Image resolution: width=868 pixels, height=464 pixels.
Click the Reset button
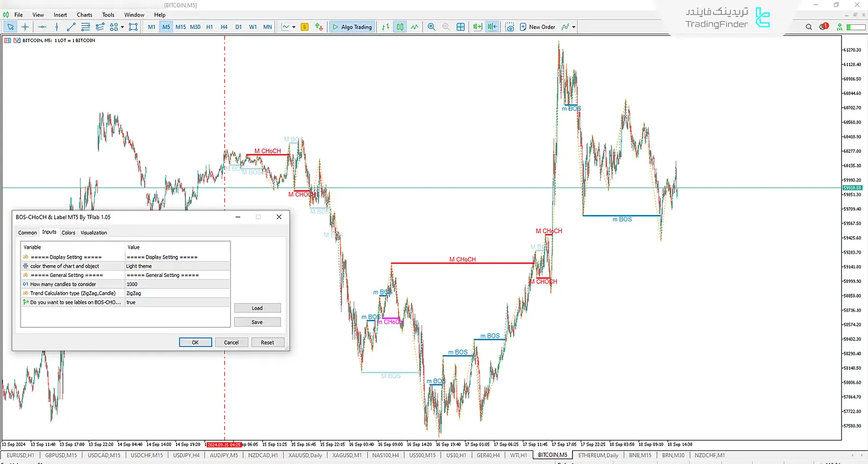point(267,343)
